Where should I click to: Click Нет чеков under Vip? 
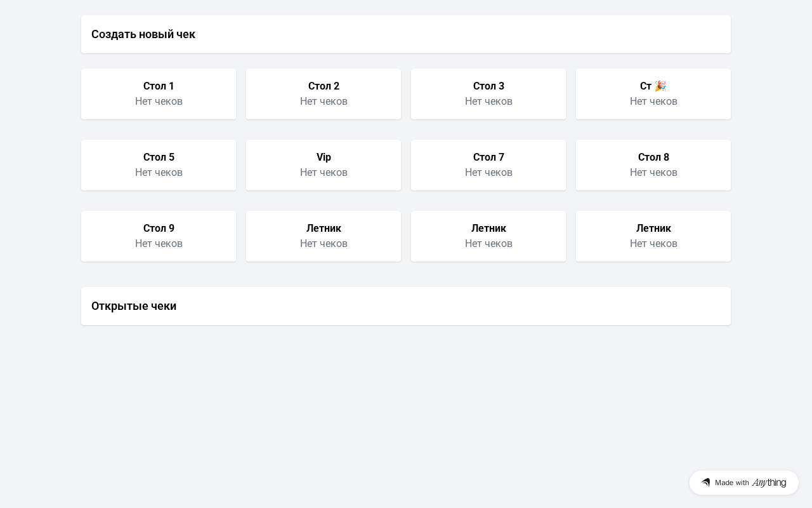[x=324, y=173]
